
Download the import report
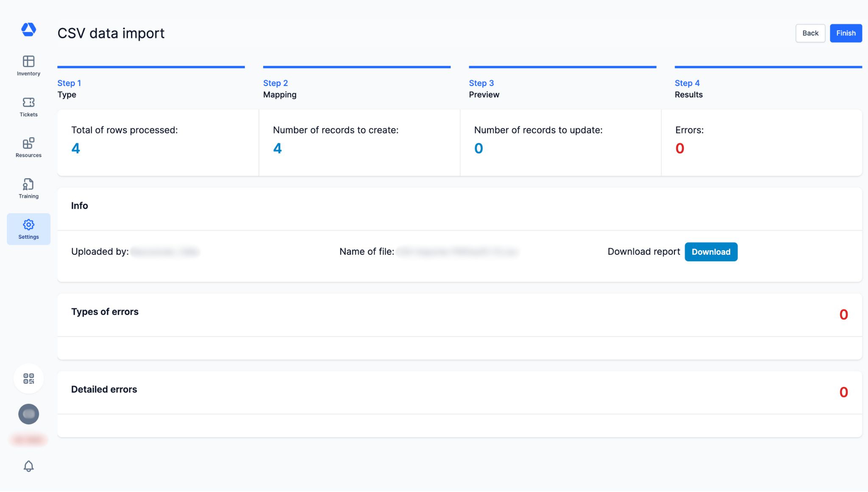pyautogui.click(x=711, y=252)
